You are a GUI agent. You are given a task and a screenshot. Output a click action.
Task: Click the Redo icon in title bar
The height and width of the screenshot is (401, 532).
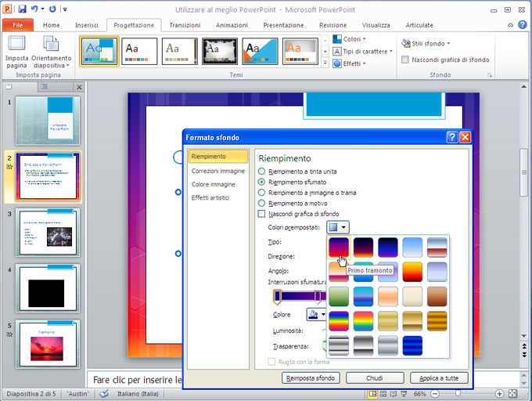click(x=52, y=9)
